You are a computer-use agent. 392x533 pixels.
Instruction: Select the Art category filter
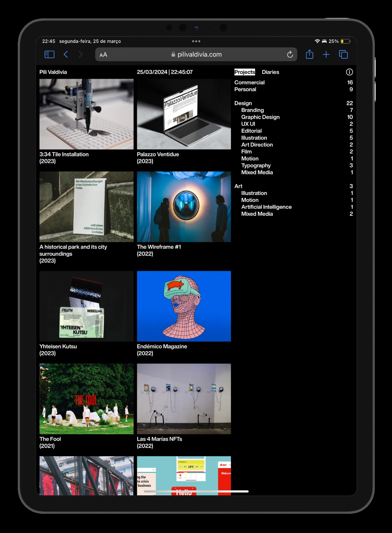point(238,186)
